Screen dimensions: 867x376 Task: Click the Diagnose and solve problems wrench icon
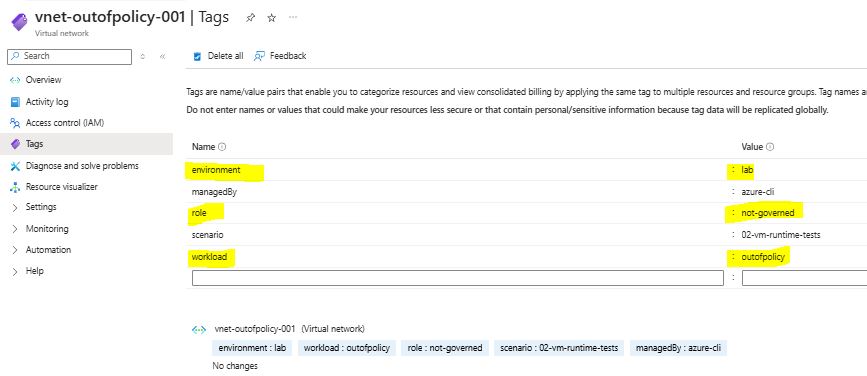tap(15, 166)
